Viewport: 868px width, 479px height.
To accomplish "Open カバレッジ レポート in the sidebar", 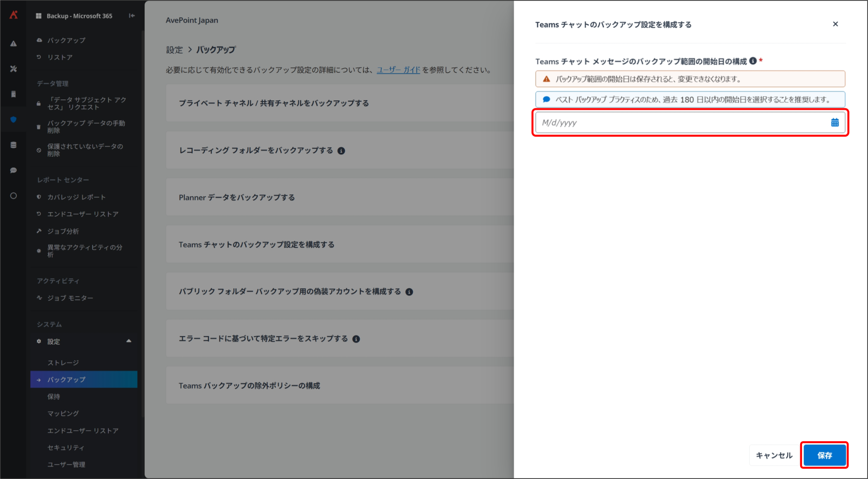I will pos(76,197).
